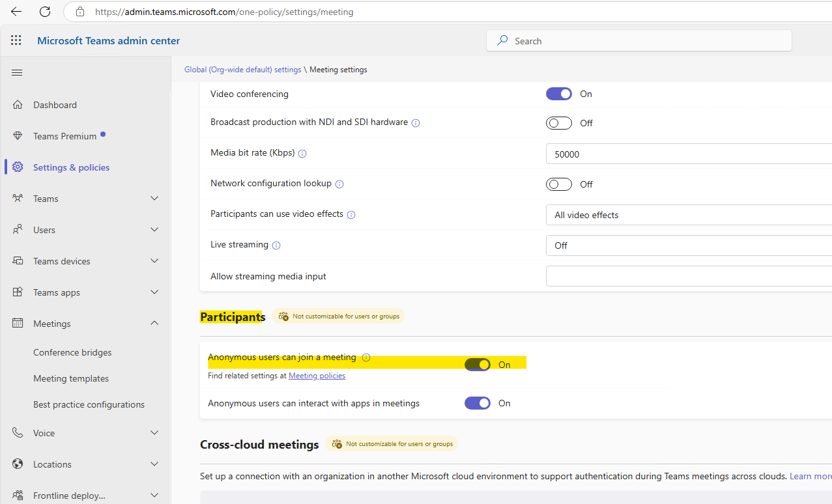Click the 'Meeting settings' breadcrumb text
Viewport: 832px width, 504px height.
(x=338, y=70)
